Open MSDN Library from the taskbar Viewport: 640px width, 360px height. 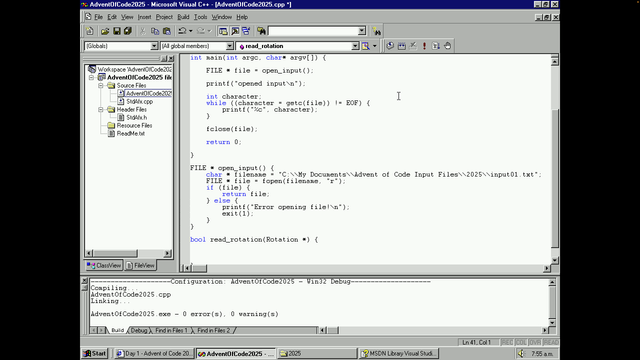(399, 353)
